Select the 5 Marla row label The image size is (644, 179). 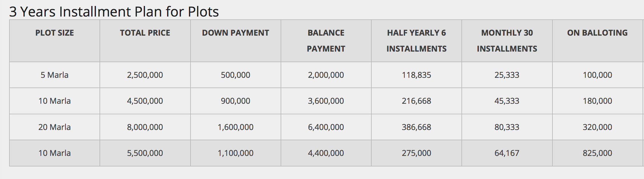click(x=54, y=75)
